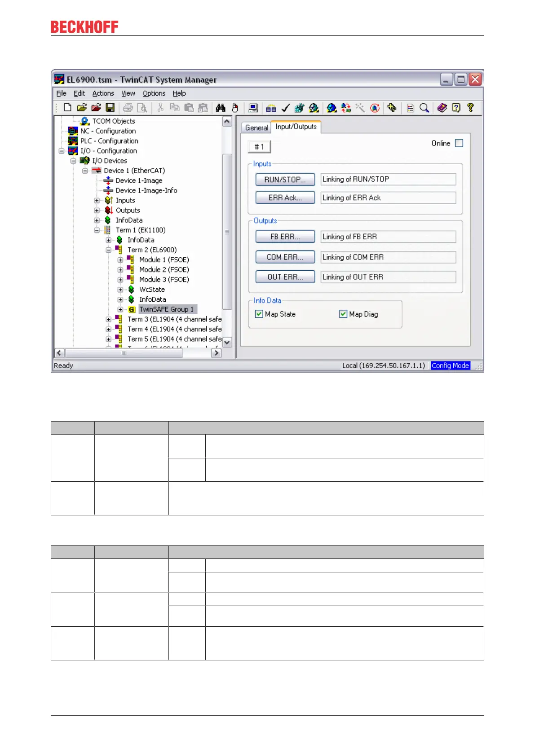535x756 pixels.
Task: Click the tree scroll down arrow
Action: [x=227, y=342]
